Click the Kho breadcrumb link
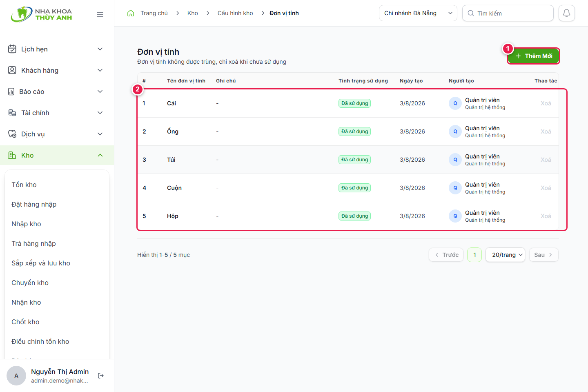588x392 pixels. pos(193,13)
